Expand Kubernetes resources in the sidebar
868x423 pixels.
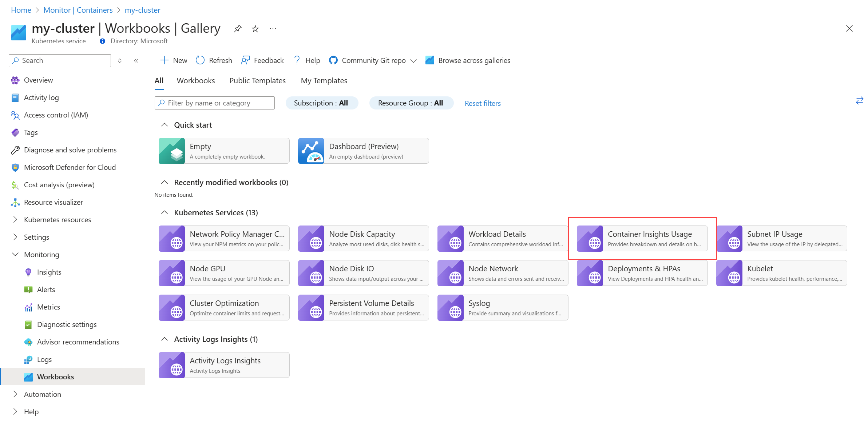point(15,220)
